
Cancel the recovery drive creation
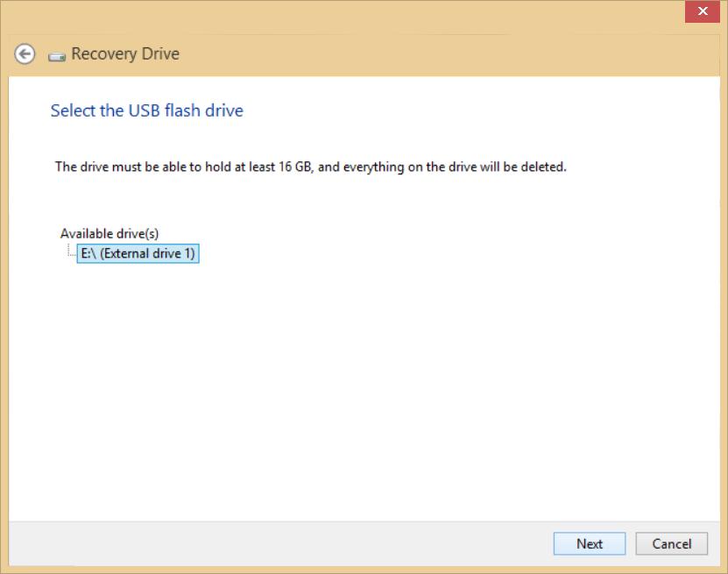(x=671, y=543)
